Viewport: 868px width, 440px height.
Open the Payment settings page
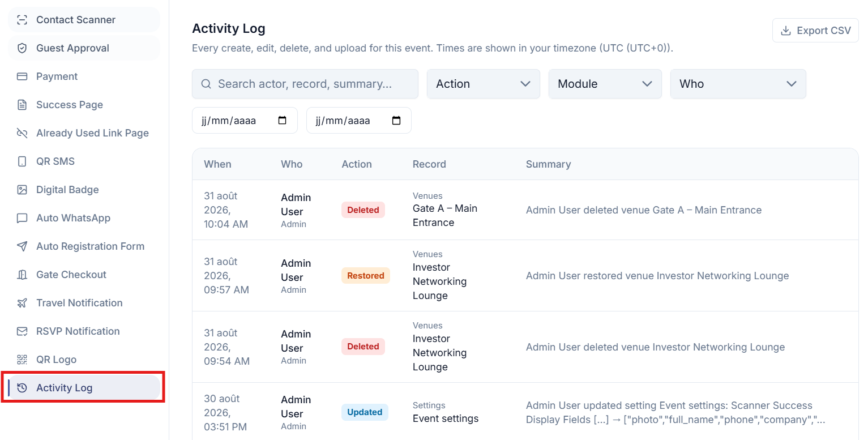pyautogui.click(x=84, y=76)
